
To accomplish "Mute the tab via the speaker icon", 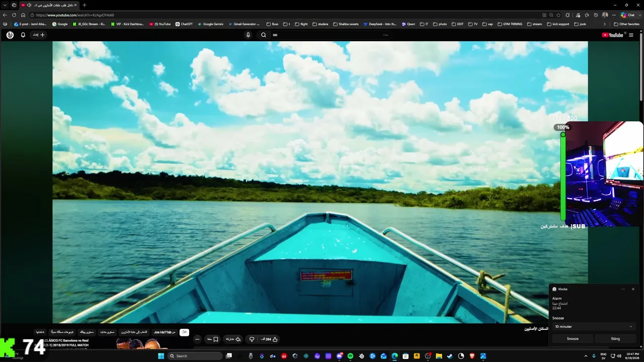I will 29,5.
